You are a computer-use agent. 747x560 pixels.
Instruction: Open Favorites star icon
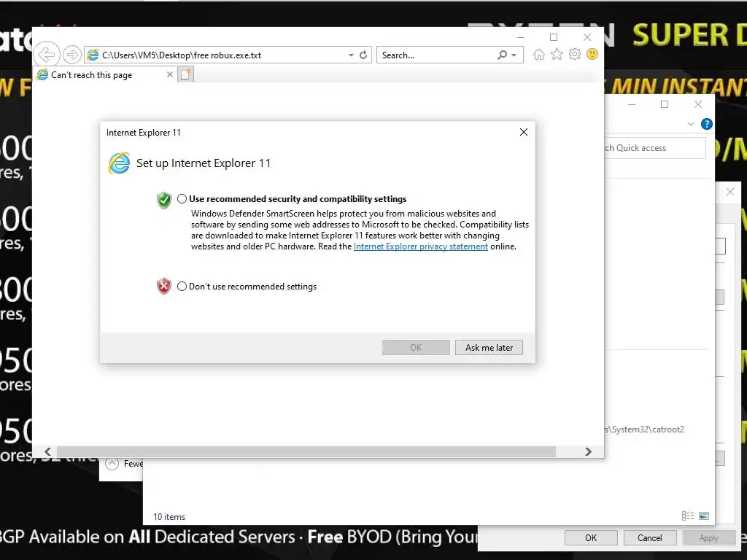pos(557,54)
